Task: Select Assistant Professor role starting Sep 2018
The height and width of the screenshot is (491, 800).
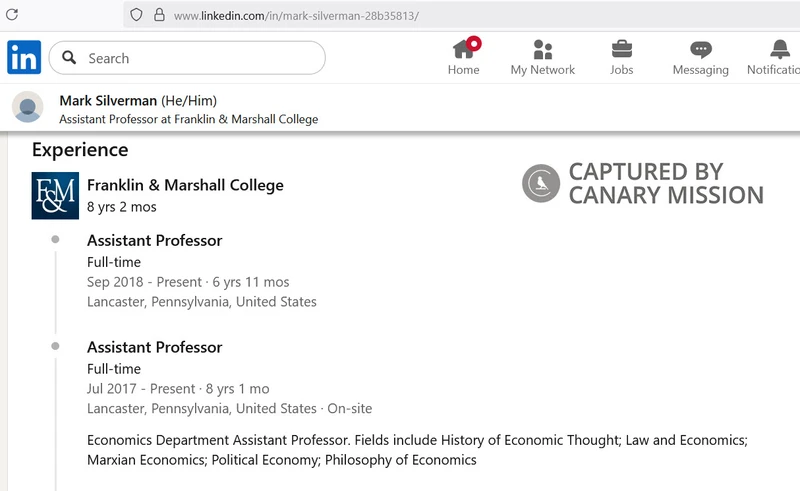Action: click(x=154, y=240)
